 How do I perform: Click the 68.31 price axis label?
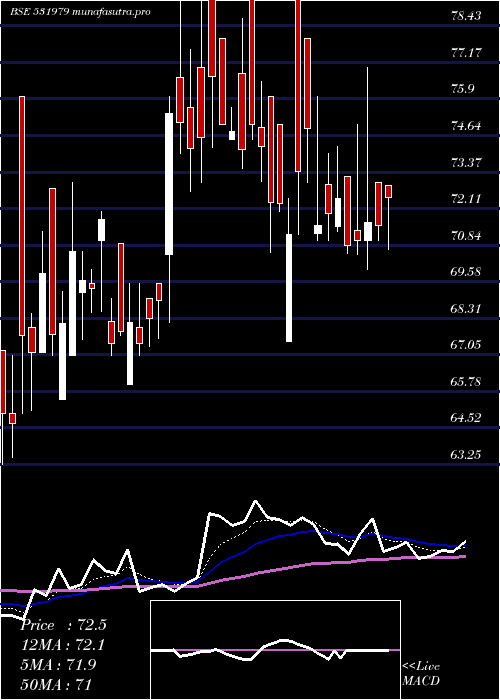[x=466, y=308]
